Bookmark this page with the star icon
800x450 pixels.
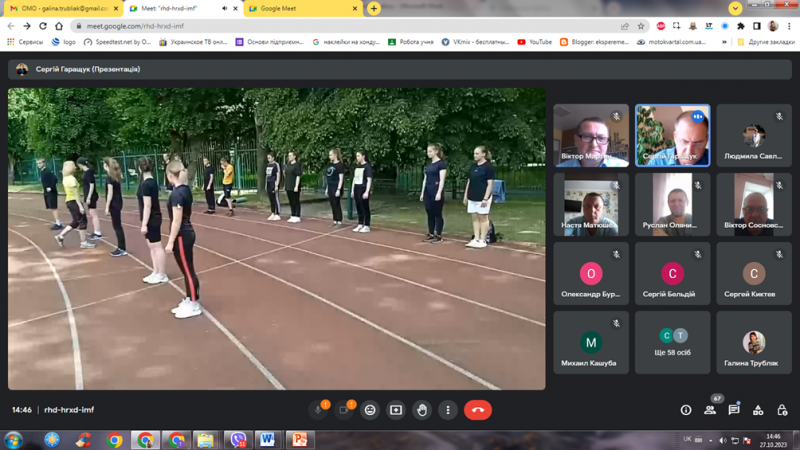(x=641, y=26)
